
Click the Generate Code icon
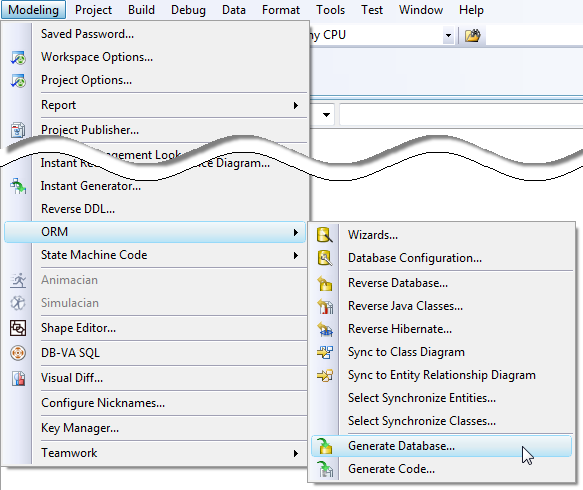click(x=325, y=469)
